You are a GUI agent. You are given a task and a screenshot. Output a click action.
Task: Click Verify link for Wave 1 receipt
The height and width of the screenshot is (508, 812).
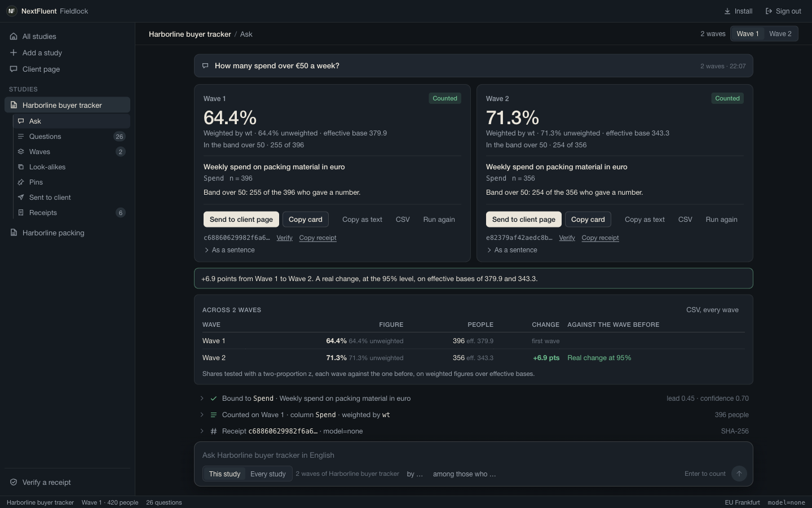click(x=284, y=238)
